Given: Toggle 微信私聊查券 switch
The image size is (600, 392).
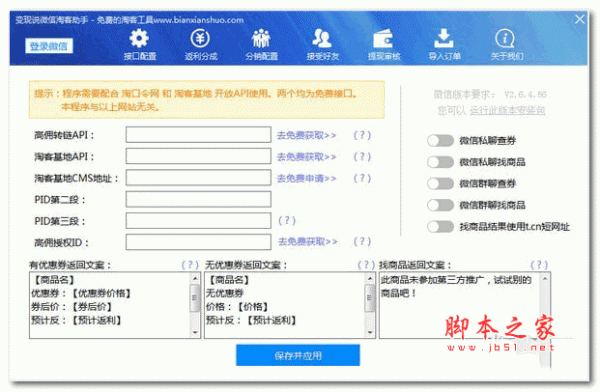Looking at the screenshot, I should pyautogui.click(x=440, y=140).
